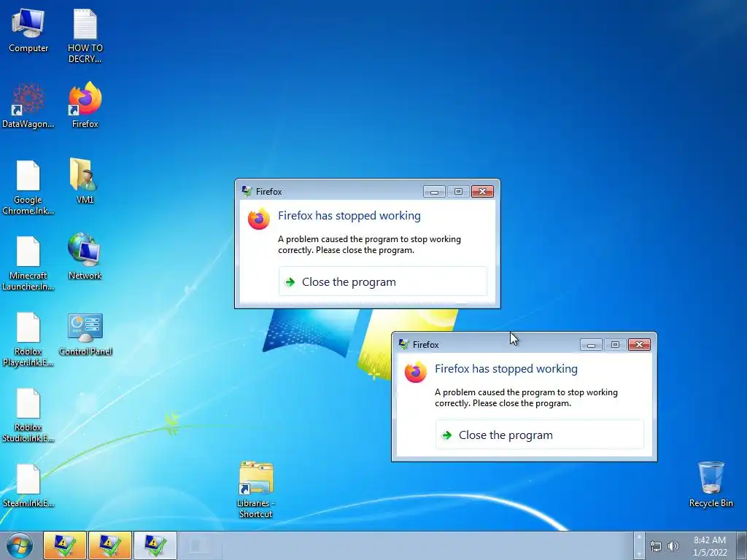Viewport: 747px width, 560px height.
Task: Select the Roblox Player.lnk file icon
Action: point(28,339)
